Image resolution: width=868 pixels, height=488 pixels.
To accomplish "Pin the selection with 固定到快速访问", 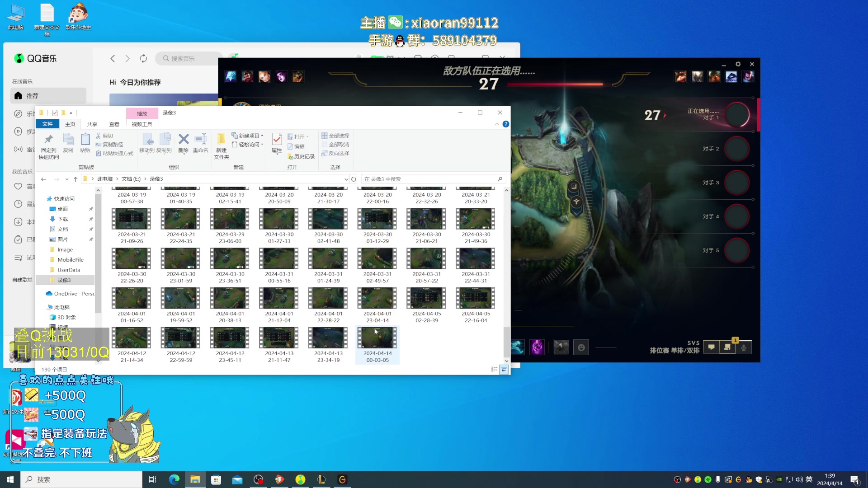I will [x=48, y=146].
